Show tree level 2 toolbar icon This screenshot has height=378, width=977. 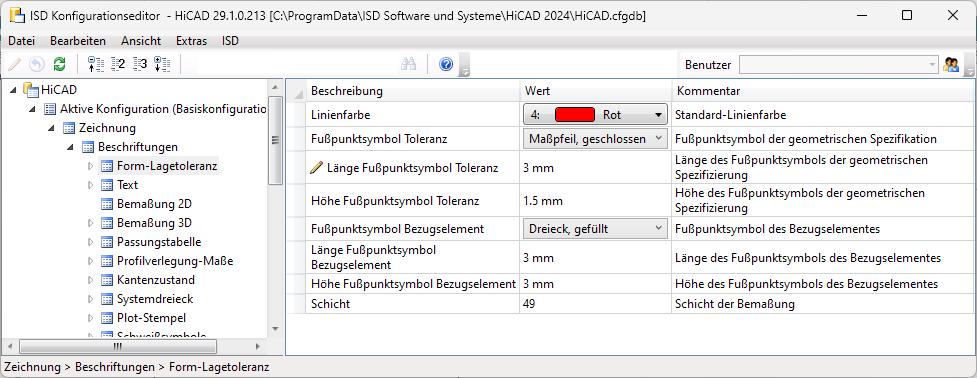click(118, 64)
